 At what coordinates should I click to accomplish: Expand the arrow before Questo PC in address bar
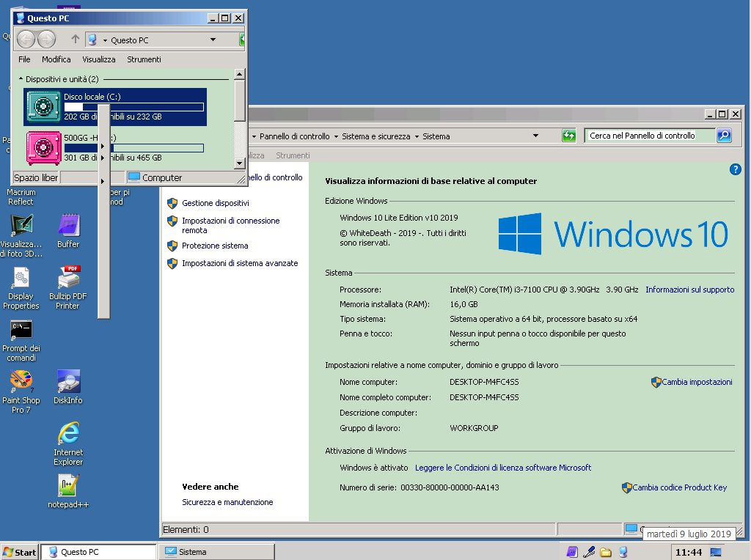coord(105,41)
